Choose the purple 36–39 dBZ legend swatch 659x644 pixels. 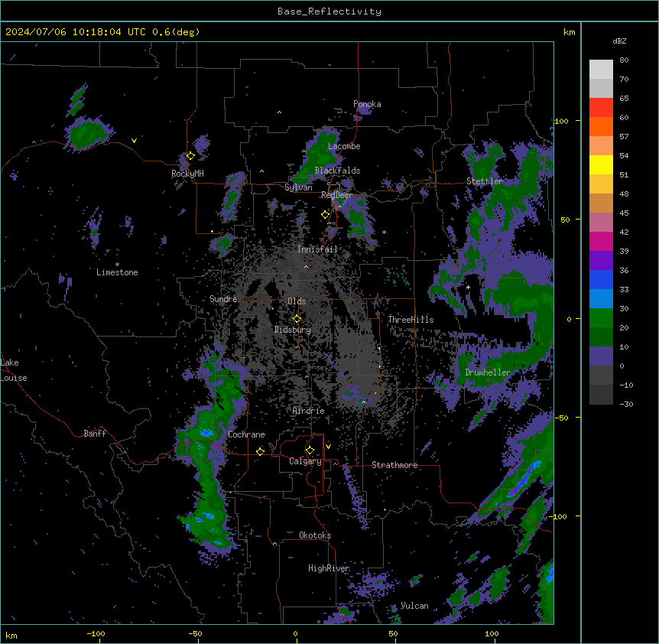601,261
